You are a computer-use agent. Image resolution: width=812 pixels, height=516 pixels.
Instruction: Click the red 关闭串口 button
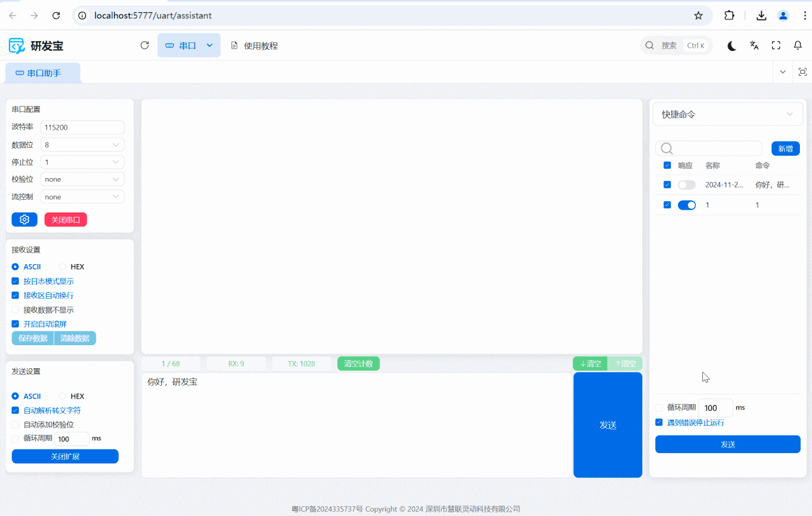65,219
